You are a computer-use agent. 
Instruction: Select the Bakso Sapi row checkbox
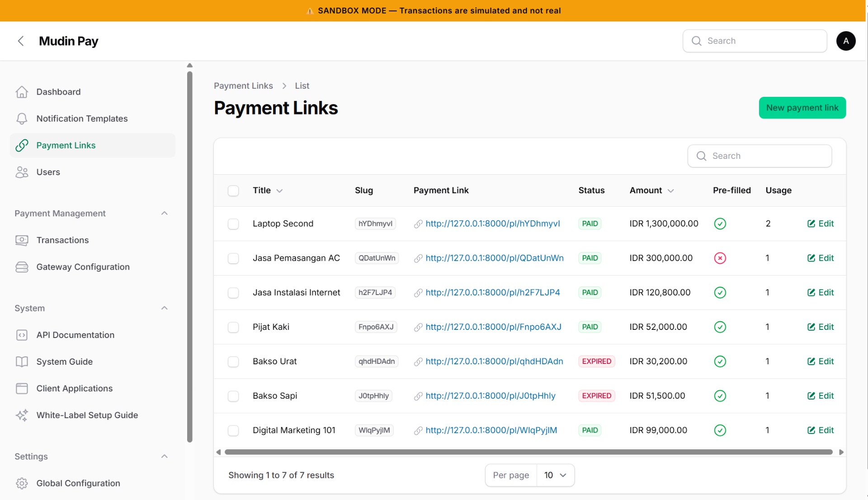click(x=233, y=396)
